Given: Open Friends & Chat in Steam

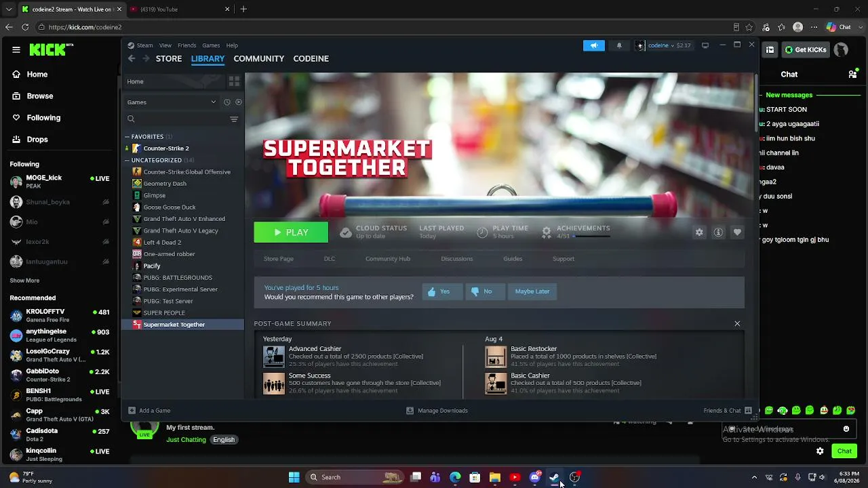Looking at the screenshot, I should pyautogui.click(x=728, y=411).
